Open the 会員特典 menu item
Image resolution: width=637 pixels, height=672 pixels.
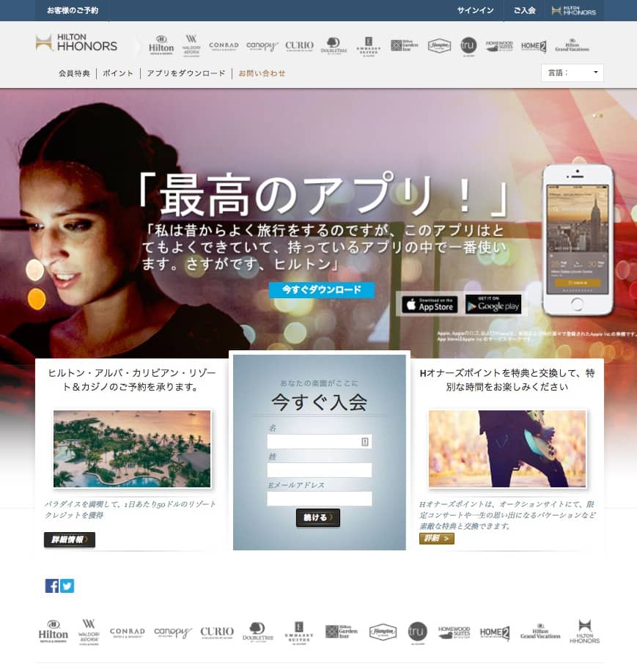click(x=75, y=73)
